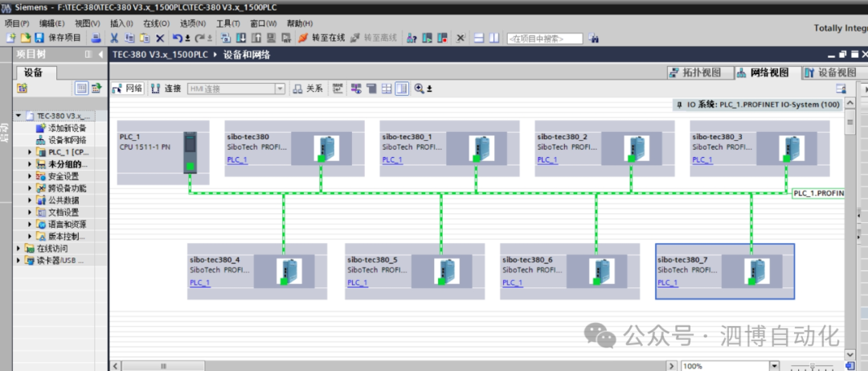Open the 在线(O) menu
The image size is (868, 371).
(x=156, y=23)
